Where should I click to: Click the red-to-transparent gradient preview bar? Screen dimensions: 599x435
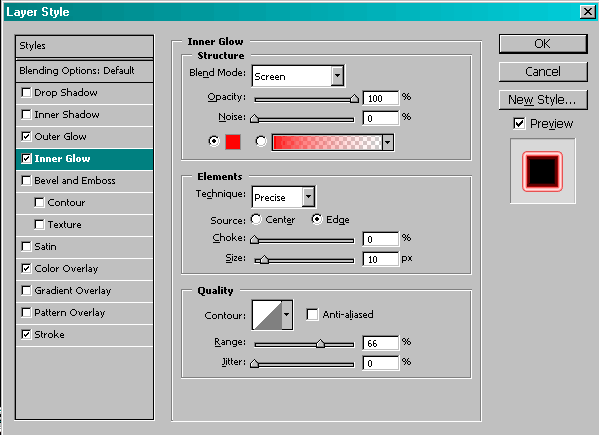(x=327, y=142)
